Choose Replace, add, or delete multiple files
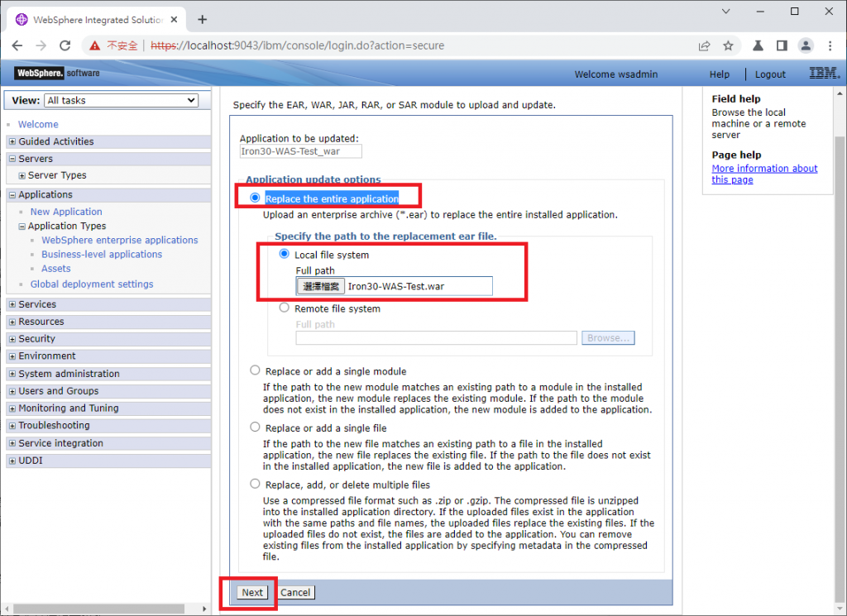 coord(255,484)
